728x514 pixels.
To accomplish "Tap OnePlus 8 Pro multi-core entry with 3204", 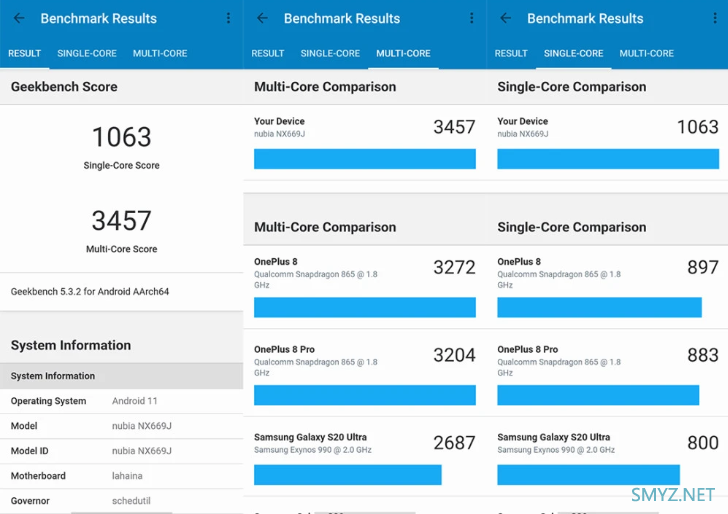I will pos(365,373).
